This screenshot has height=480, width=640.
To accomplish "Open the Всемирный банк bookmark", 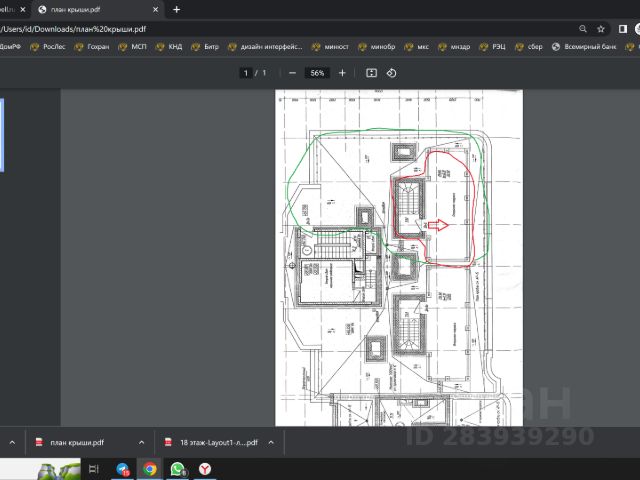I will click(x=590, y=46).
